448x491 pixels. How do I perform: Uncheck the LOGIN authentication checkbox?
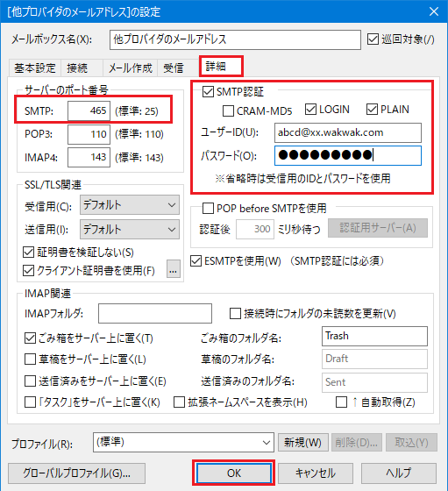(310, 110)
